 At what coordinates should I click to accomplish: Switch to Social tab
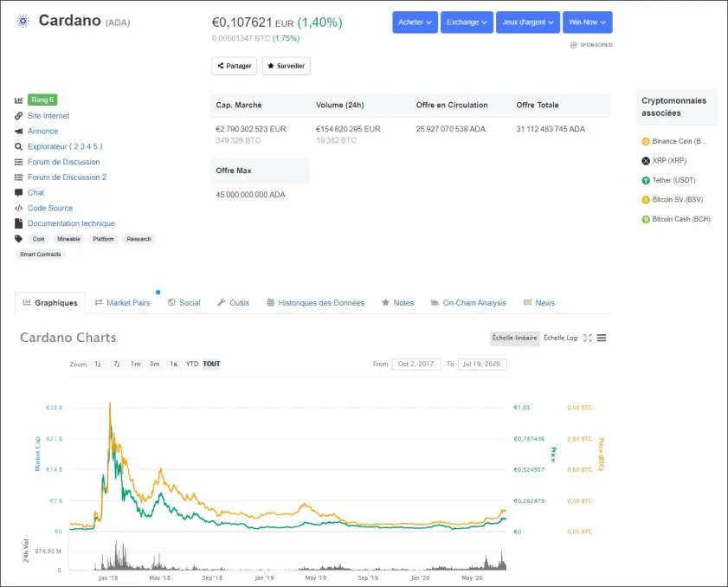click(x=184, y=303)
